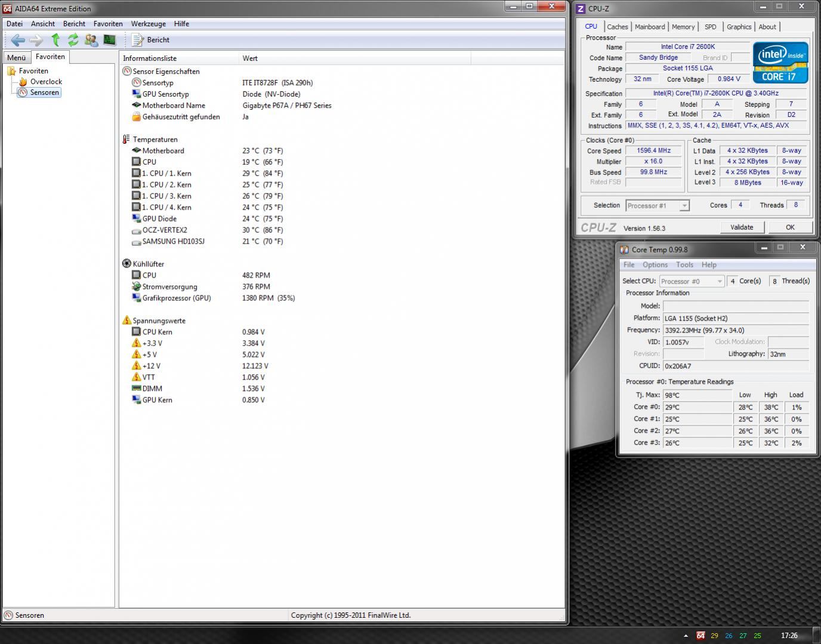Click the Sensor Eigenschaften gauge icon
The width and height of the screenshot is (821, 644).
(126, 71)
